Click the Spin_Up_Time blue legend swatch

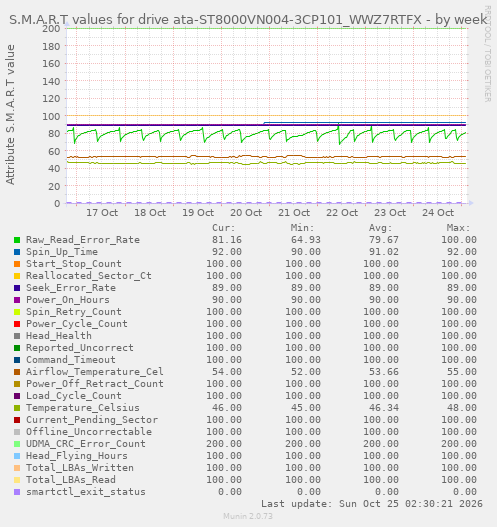click(x=17, y=252)
